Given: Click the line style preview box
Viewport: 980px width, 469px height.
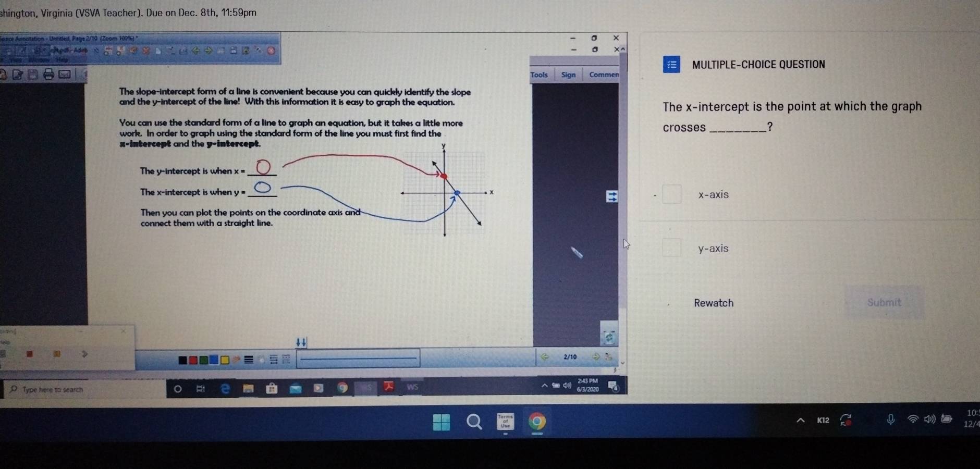Looking at the screenshot, I should click(x=358, y=358).
